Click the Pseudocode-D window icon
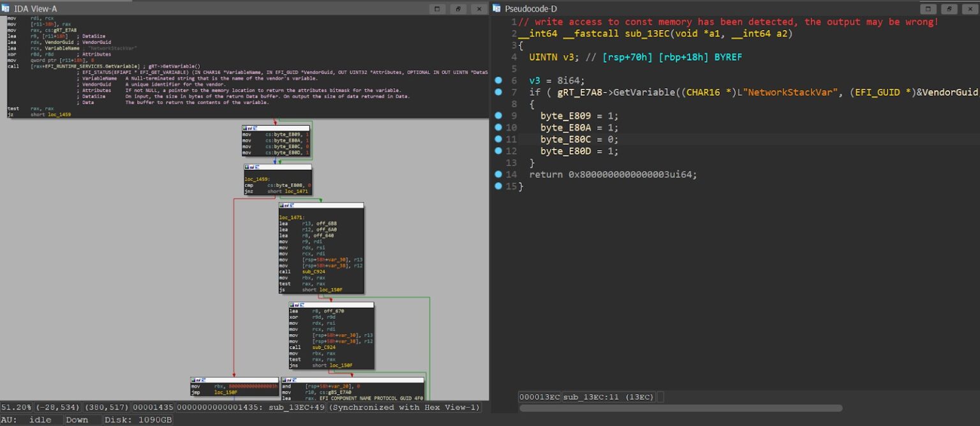The image size is (980, 426). click(496, 8)
